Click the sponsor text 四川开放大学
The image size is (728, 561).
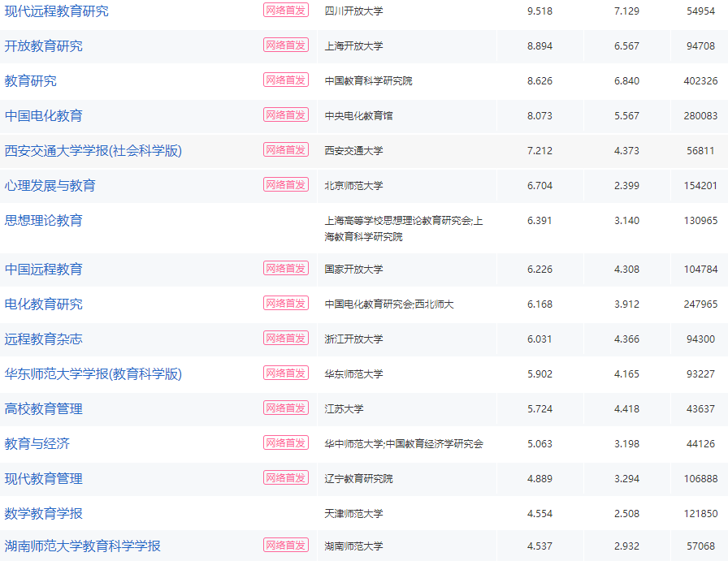point(353,11)
